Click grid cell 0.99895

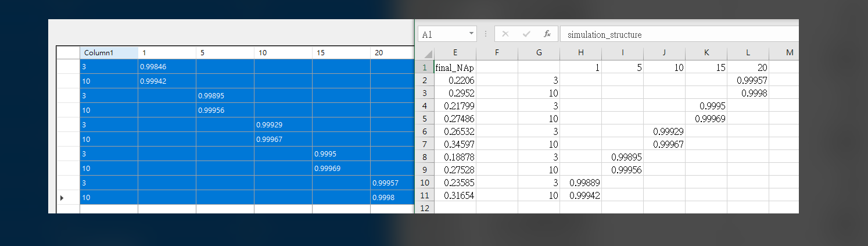click(x=225, y=96)
